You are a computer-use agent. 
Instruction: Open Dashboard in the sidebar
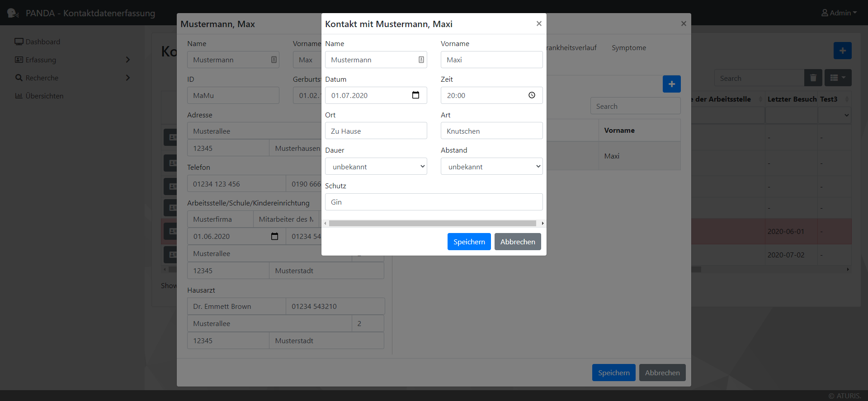point(38,42)
